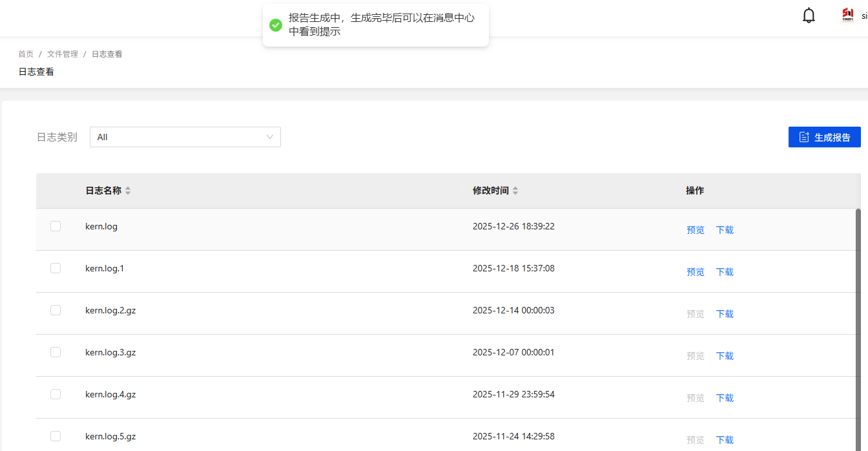Click the user avatar logo
Image resolution: width=868 pixels, height=451 pixels.
click(848, 16)
